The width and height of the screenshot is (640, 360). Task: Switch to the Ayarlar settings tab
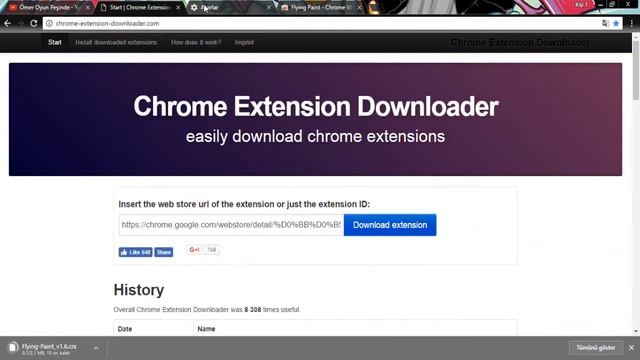tap(228, 7)
